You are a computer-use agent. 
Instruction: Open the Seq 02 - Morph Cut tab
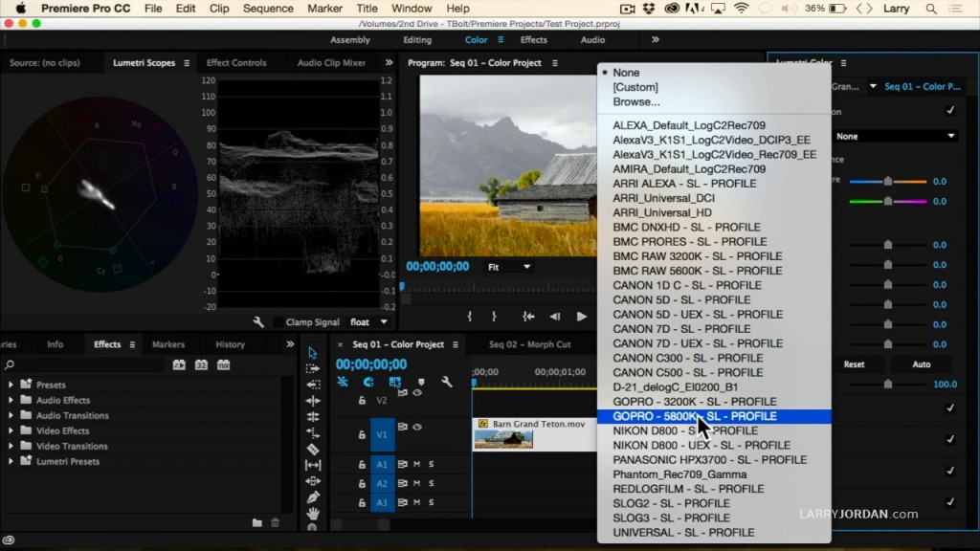[x=529, y=344]
